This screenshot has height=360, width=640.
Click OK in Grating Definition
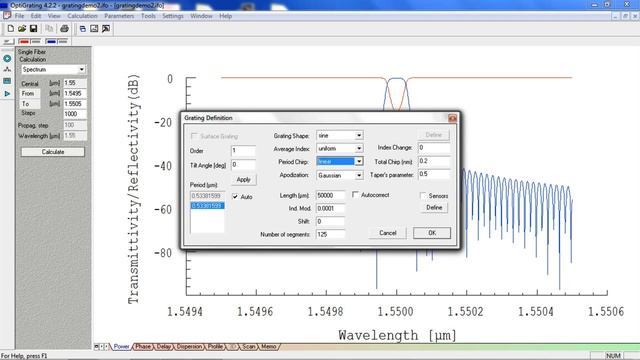432,233
